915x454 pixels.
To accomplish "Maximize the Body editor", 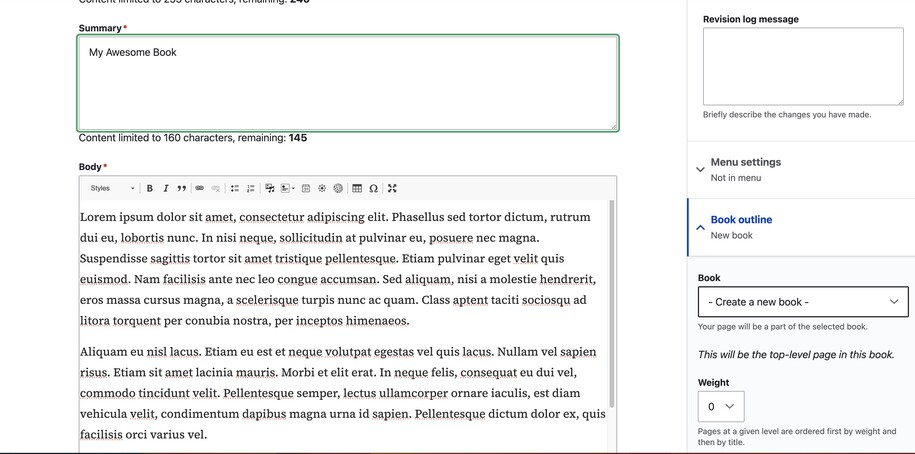I will click(392, 188).
